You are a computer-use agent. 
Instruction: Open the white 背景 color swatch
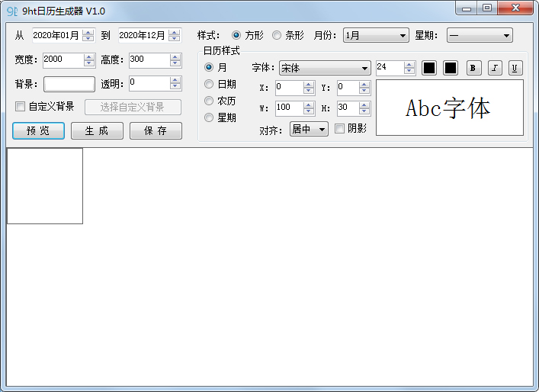(69, 84)
